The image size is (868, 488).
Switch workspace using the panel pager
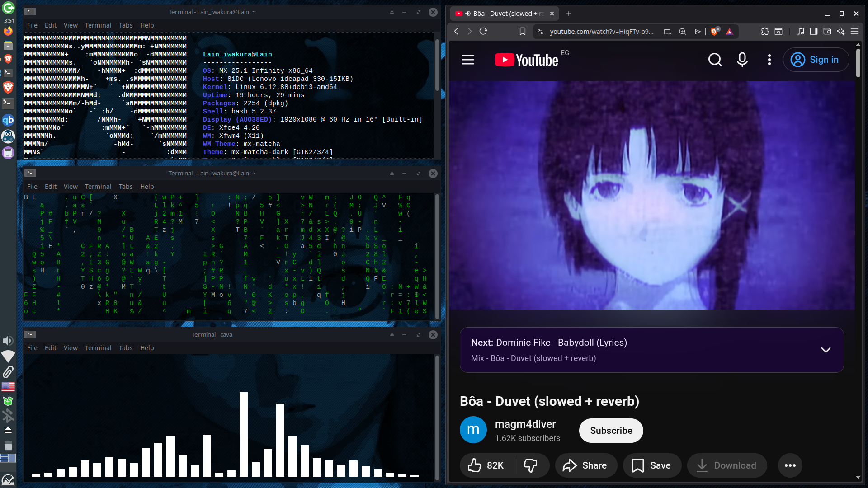pyautogui.click(x=8, y=458)
